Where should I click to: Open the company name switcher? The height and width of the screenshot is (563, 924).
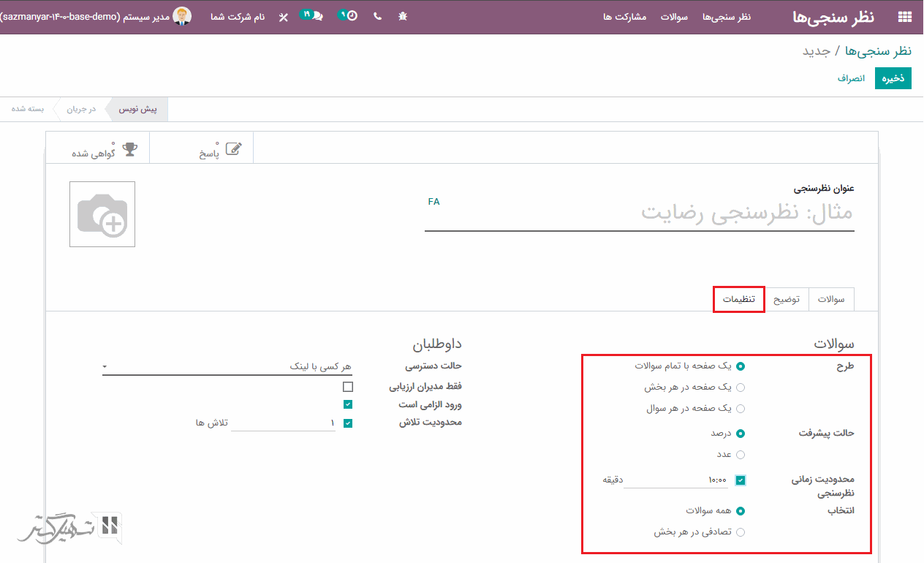pos(238,17)
